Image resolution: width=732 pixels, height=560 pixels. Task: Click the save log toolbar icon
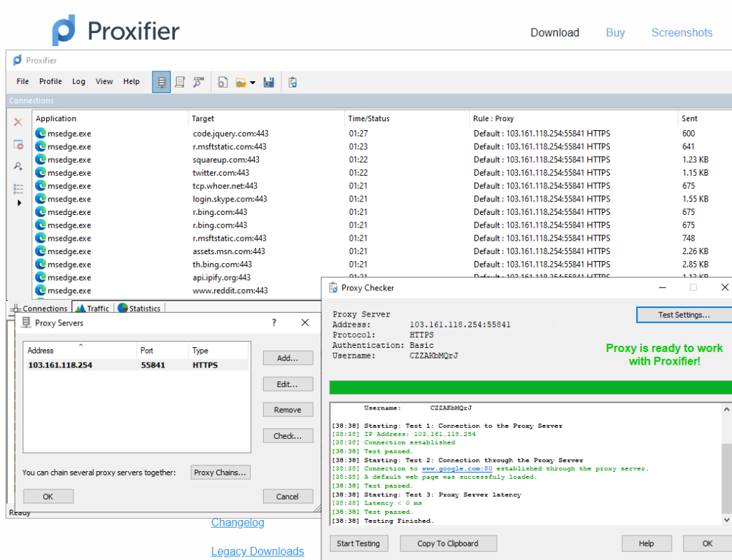269,82
